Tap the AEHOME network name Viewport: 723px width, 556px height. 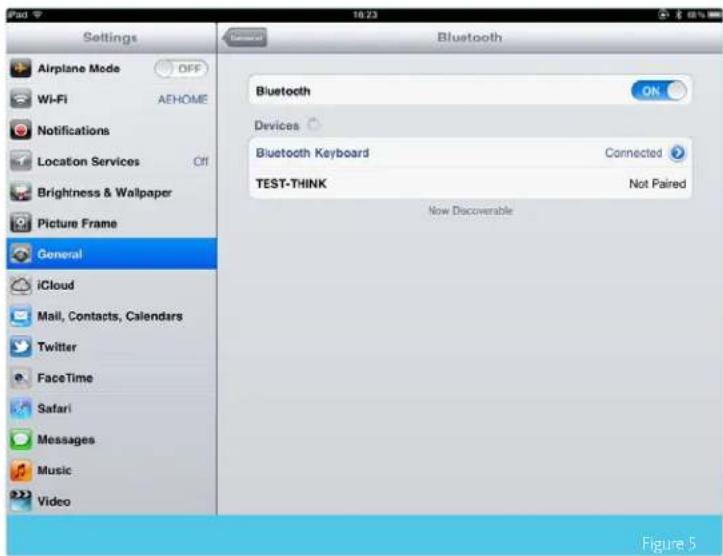(x=183, y=99)
